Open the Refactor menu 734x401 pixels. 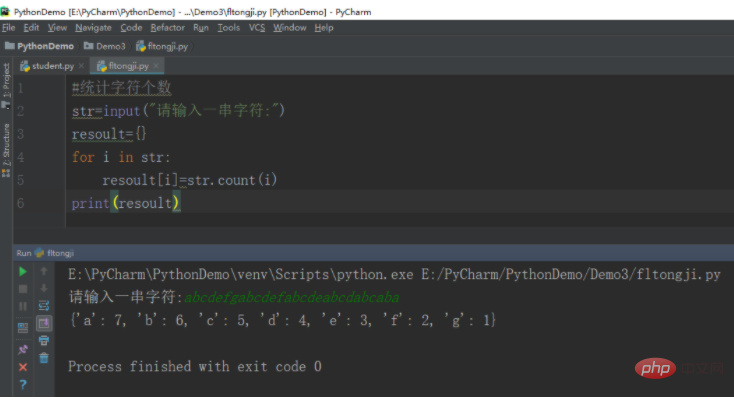167,28
